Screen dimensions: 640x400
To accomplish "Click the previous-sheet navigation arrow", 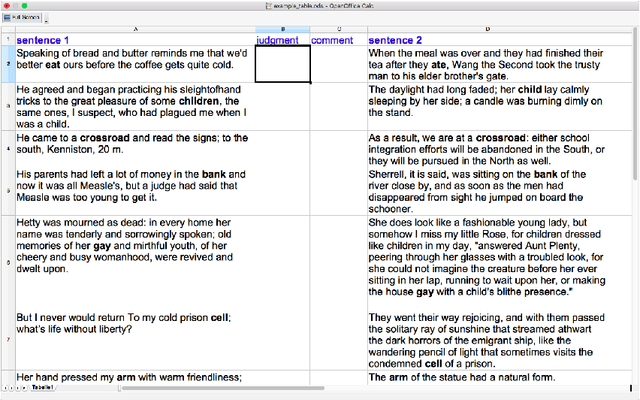I will pyautogui.click(x=11, y=388).
